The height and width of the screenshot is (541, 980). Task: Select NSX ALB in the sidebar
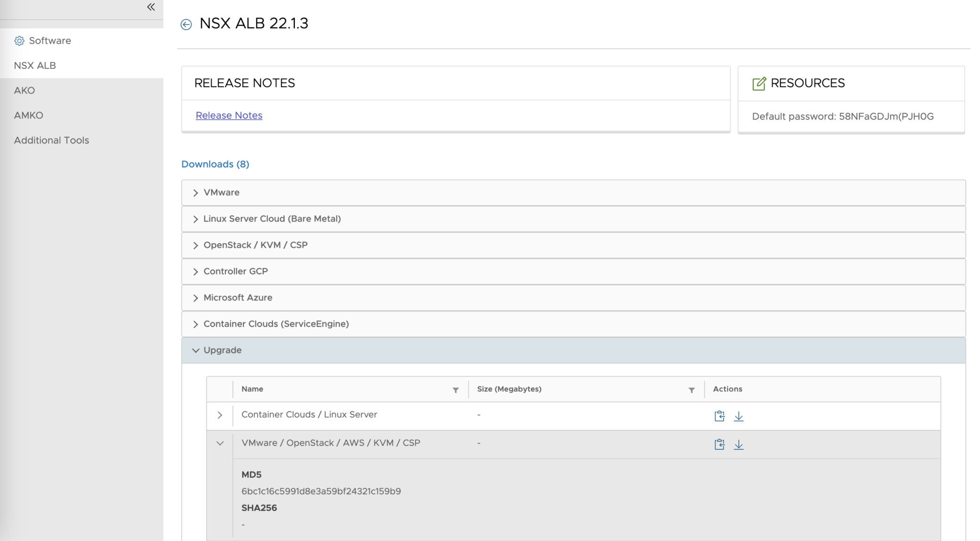(35, 65)
